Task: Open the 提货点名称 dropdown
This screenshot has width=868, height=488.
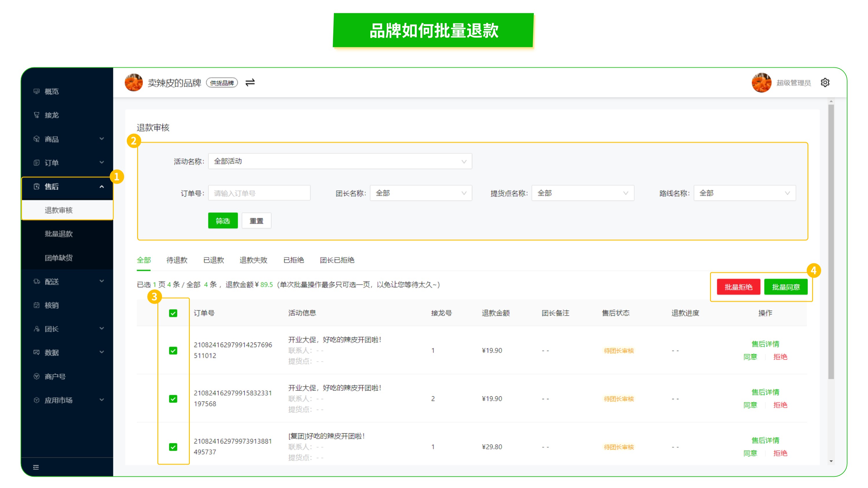Action: pos(583,193)
